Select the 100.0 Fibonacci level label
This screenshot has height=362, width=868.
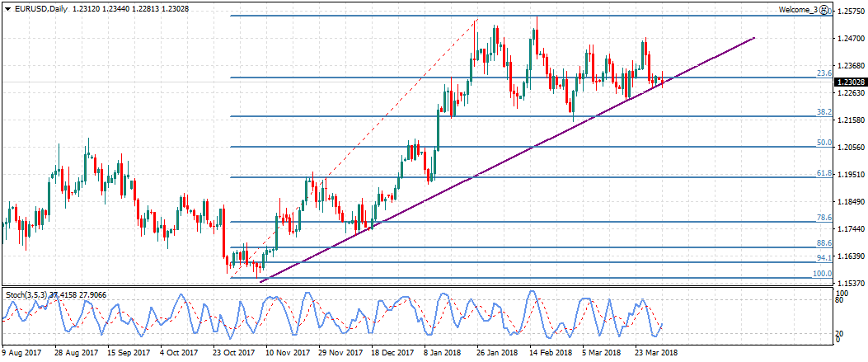coord(821,273)
